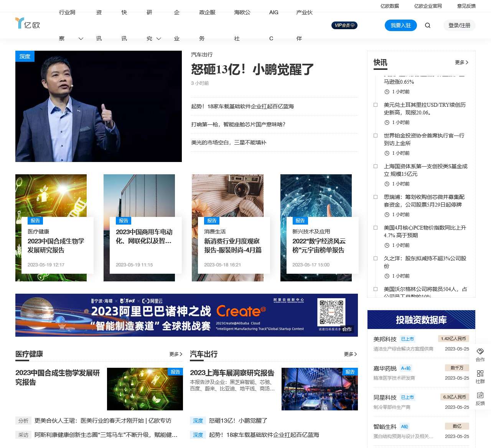Image resolution: width=491 pixels, height=448 pixels.
Task: Open the 2022数字经济风云榜 report card
Action: pyautogui.click(x=322, y=245)
